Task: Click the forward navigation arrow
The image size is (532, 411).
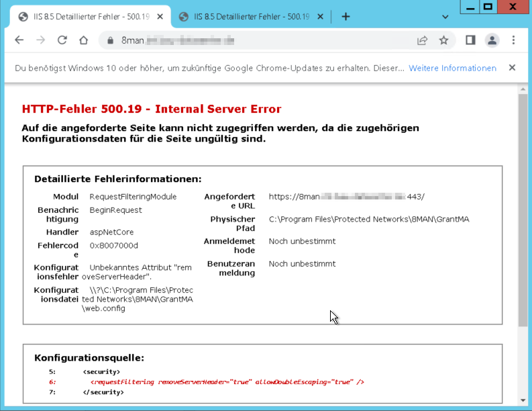Action: point(41,40)
